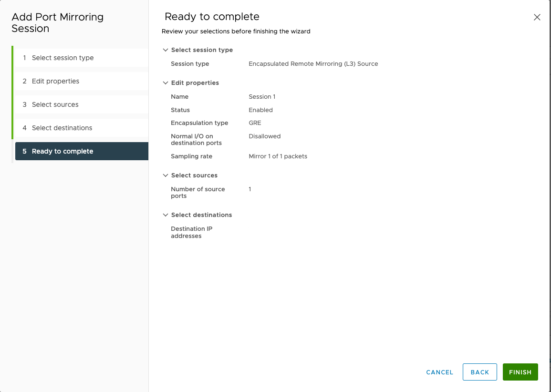The height and width of the screenshot is (392, 551).
Task: Go to step 2 Edit properties
Action: pos(81,81)
